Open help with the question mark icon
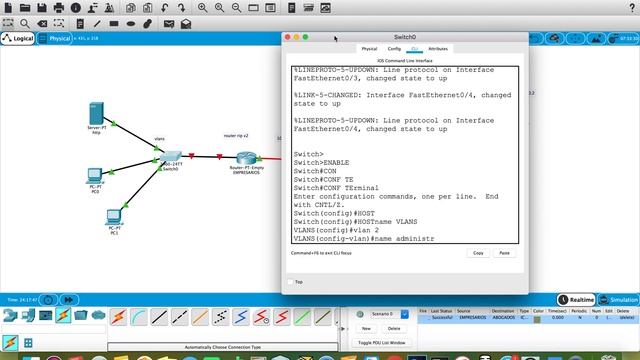This screenshot has height=360, width=640. (x=632, y=8)
